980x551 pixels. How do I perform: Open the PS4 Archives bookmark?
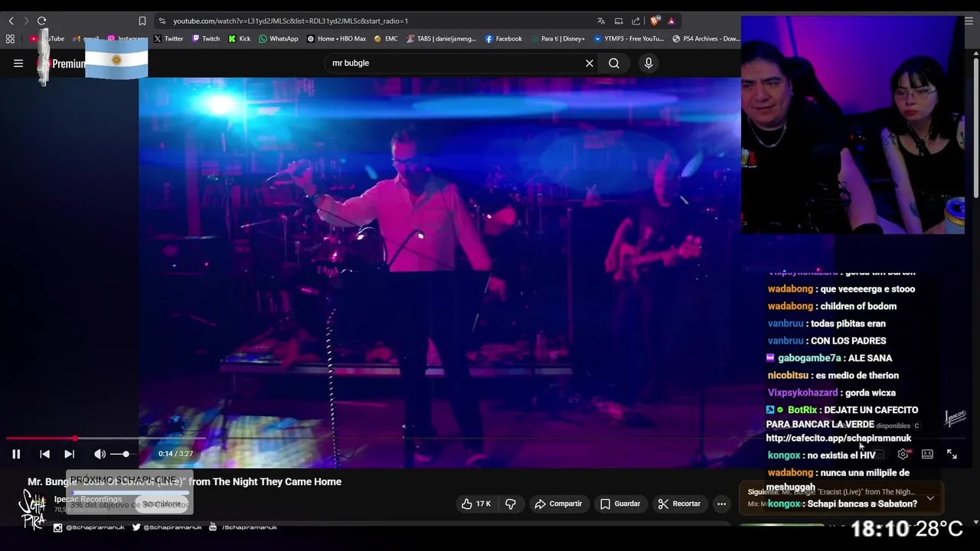706,38
